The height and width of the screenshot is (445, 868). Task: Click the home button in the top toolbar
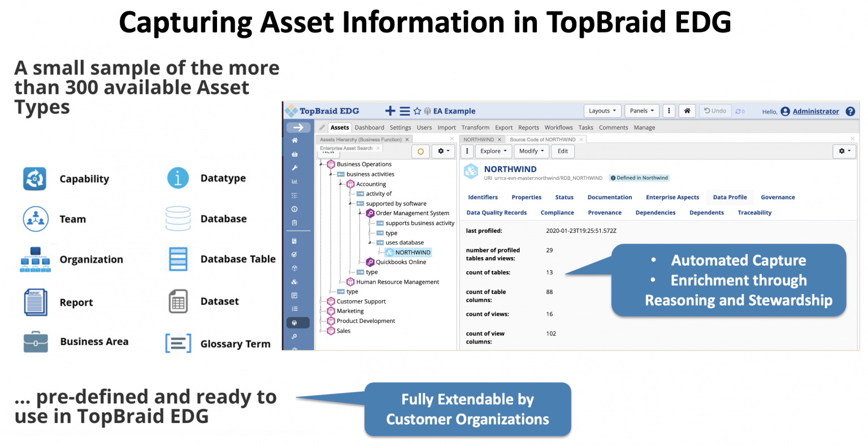click(687, 111)
